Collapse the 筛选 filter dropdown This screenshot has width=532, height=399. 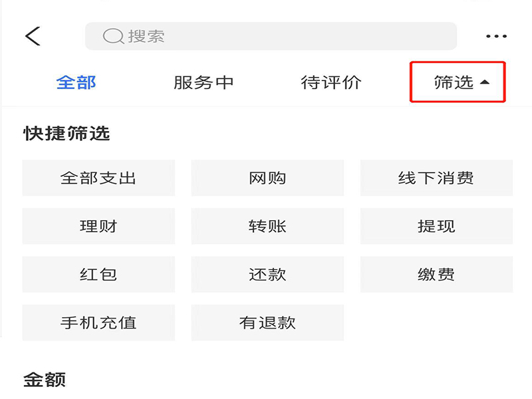[458, 82]
